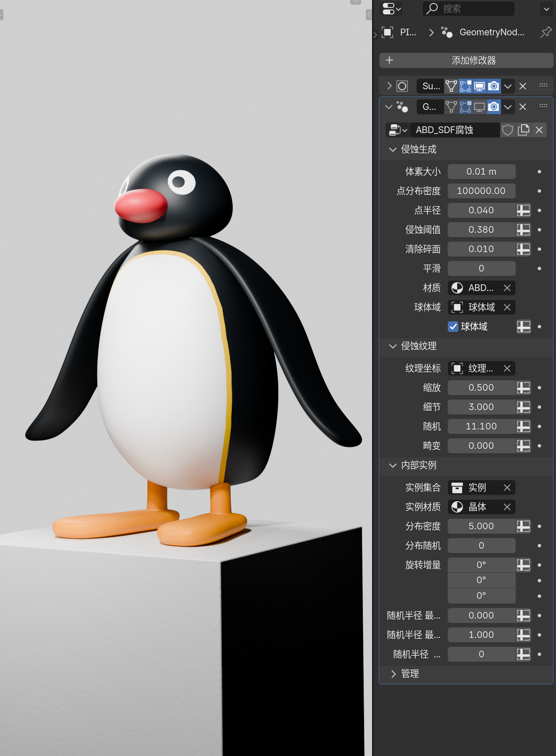
Task: Click the subdivision modifier icon beside Su...
Action: pos(402,86)
